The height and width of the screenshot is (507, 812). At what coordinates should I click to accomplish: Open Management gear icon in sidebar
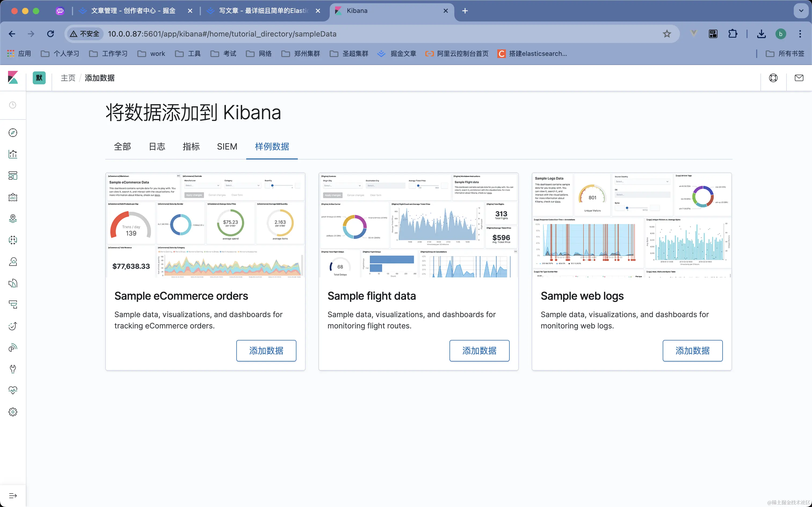pyautogui.click(x=13, y=412)
